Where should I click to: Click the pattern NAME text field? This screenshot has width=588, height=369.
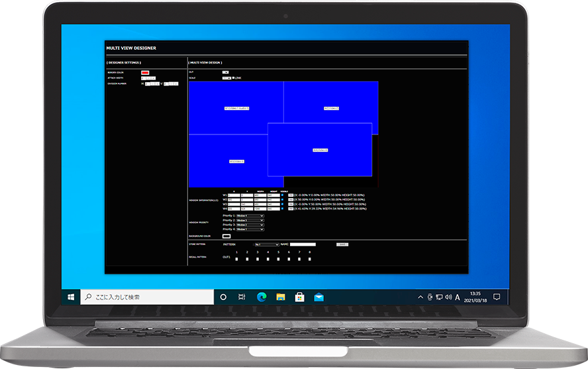303,244
